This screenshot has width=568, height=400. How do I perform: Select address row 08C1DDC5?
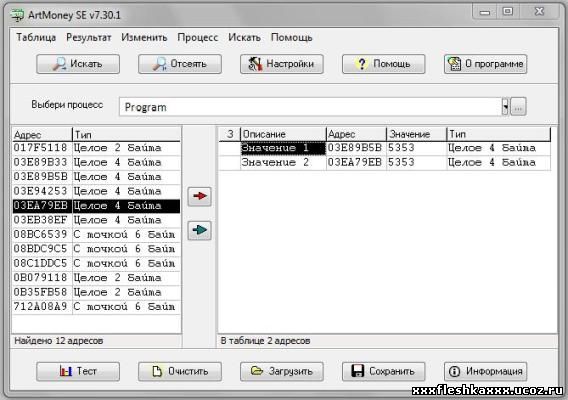96,264
